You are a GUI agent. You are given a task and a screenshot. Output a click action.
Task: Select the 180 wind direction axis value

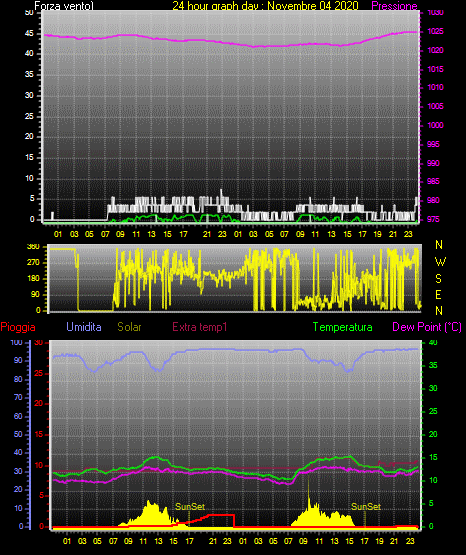click(x=34, y=279)
